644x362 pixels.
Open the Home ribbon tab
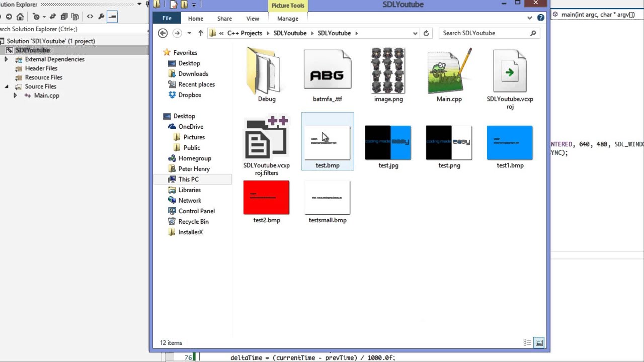point(196,19)
